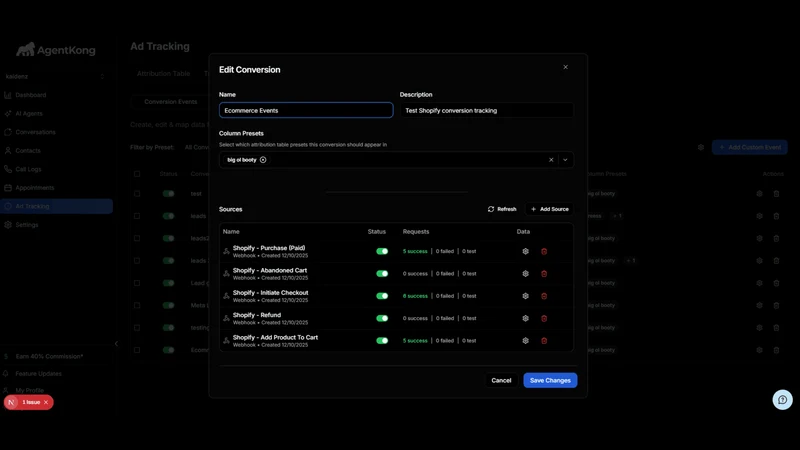Dismiss the 1 Issue badge
The image size is (800, 450).
[46, 402]
